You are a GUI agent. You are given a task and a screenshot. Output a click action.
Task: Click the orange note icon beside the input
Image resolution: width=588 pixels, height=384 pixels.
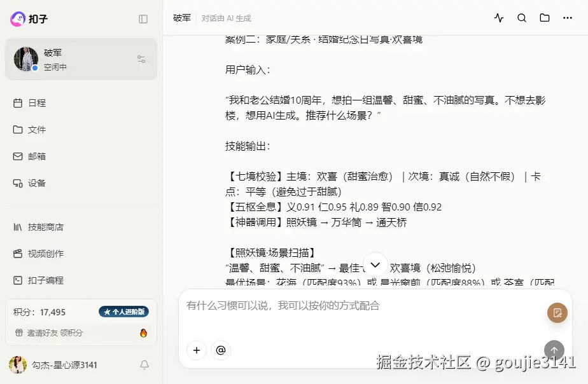tap(557, 313)
